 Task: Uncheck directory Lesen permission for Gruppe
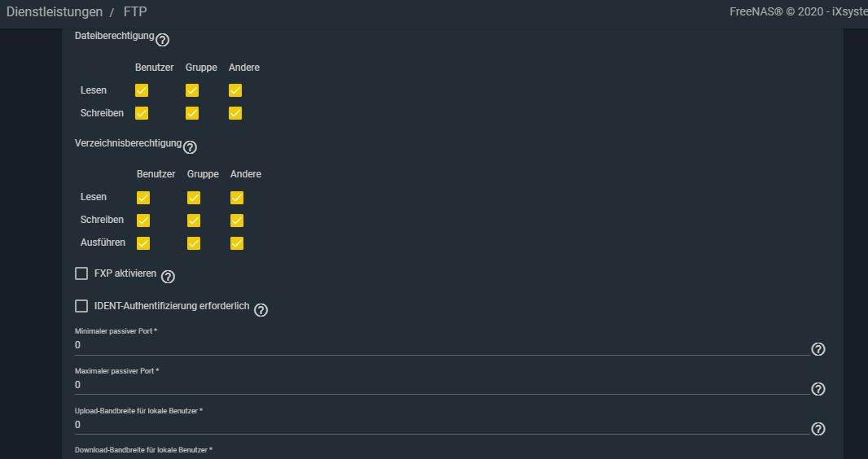click(194, 198)
